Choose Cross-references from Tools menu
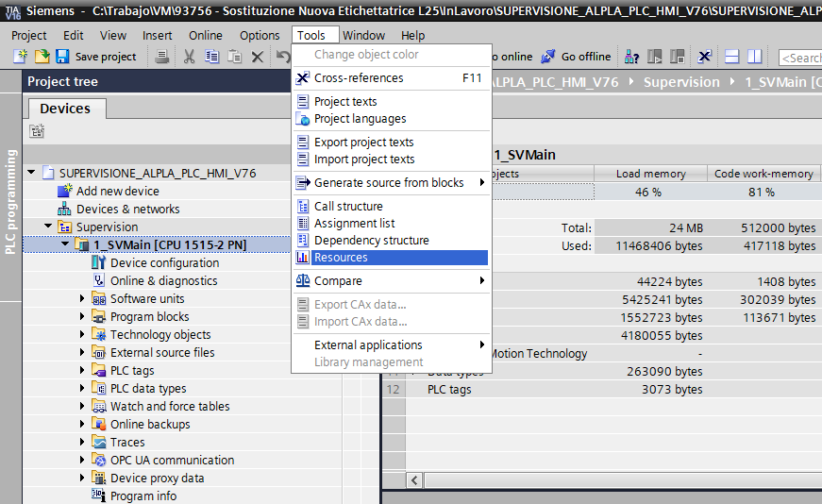The width and height of the screenshot is (822, 504). (x=391, y=77)
